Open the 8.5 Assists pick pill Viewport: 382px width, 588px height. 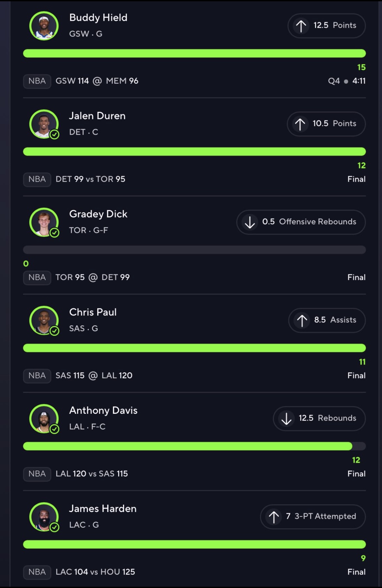(x=327, y=320)
